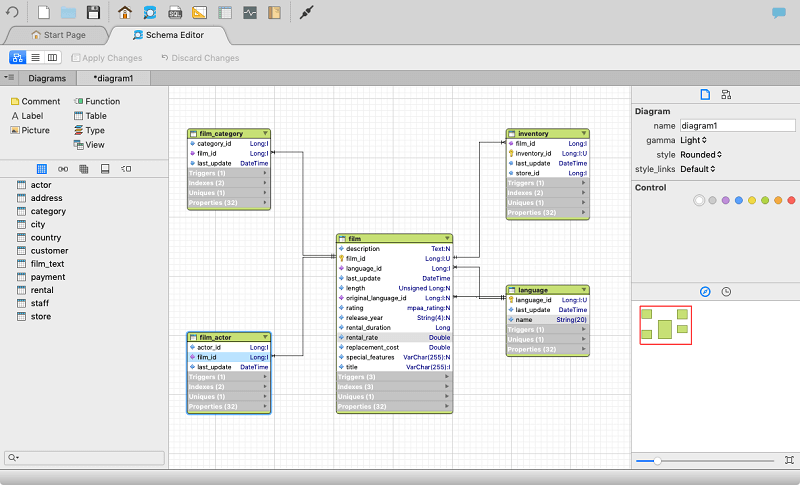Screen dimensions: 800x485
Task: Choose the Table palette item
Action: click(90, 116)
